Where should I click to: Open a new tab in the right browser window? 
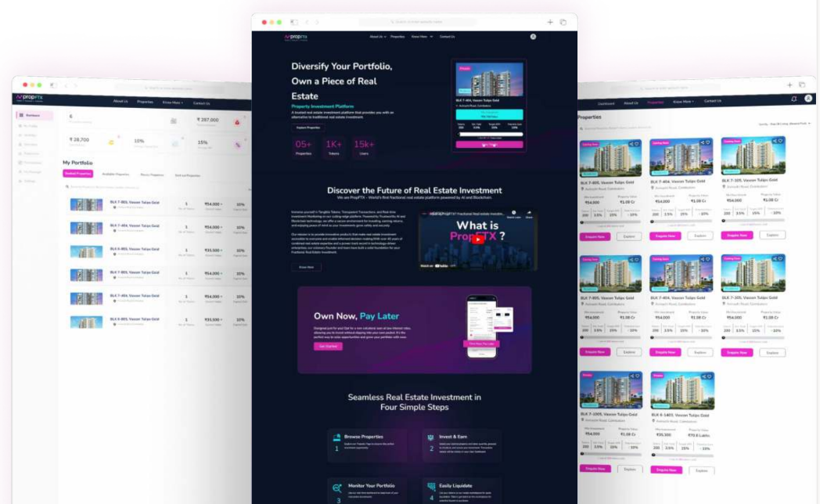[789, 85]
